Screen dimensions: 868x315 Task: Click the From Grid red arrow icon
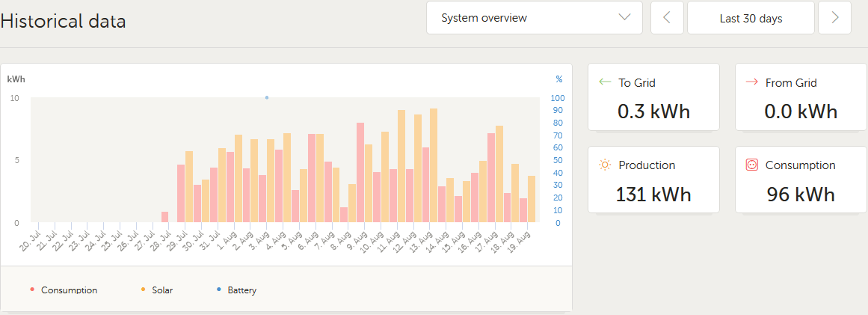click(752, 82)
